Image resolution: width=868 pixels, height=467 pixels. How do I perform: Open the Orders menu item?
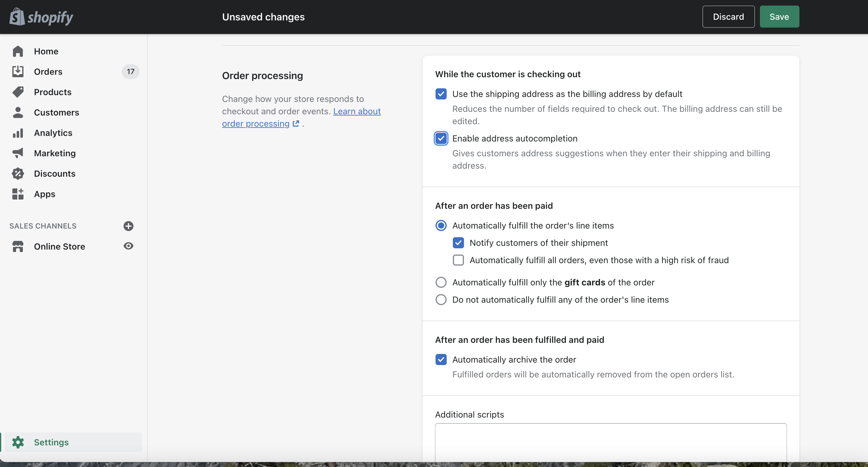coord(48,71)
